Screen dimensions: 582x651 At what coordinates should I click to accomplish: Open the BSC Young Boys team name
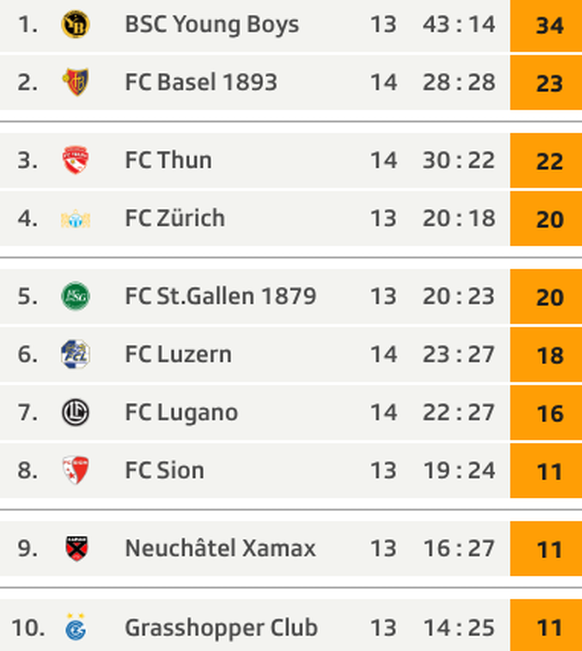[212, 24]
